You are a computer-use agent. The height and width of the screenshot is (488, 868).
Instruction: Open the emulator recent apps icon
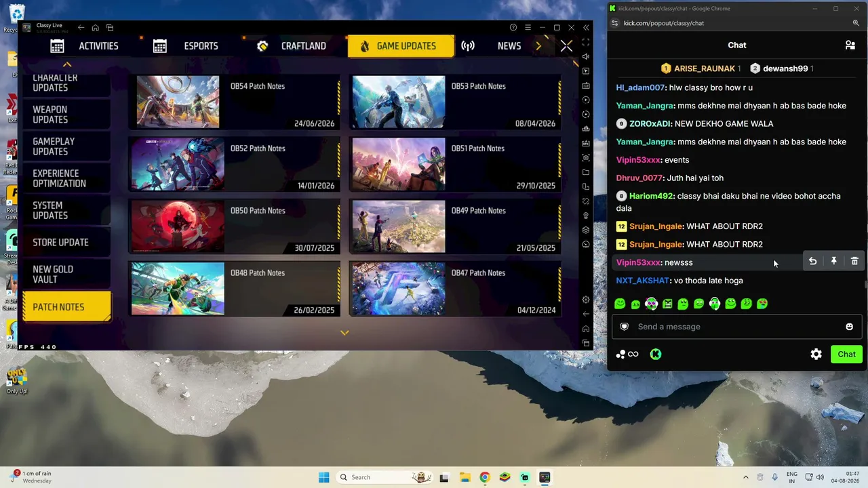click(x=110, y=28)
